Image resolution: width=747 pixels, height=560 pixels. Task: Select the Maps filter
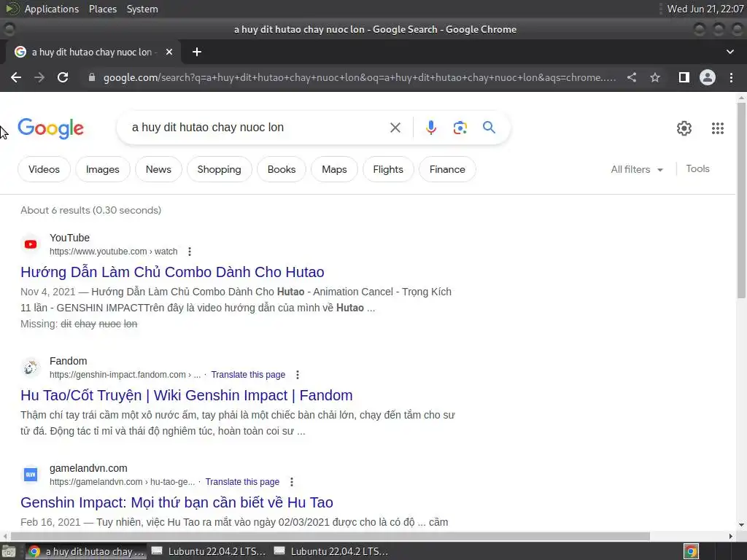[334, 169]
